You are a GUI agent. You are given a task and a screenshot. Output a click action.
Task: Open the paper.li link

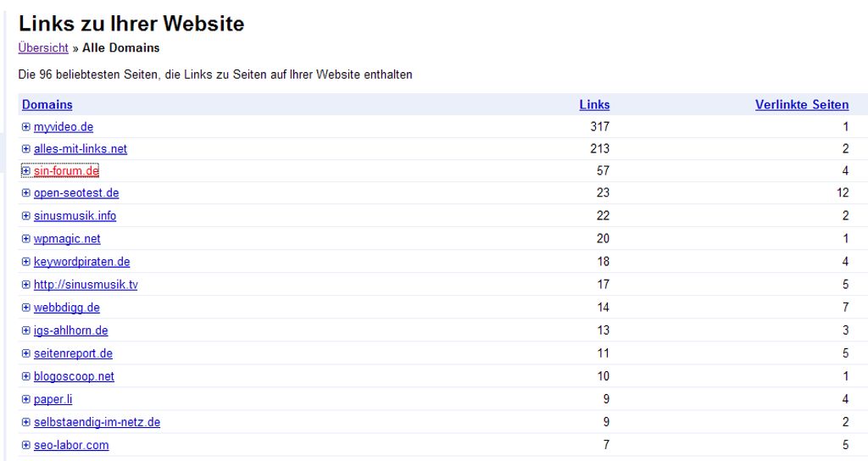pos(53,400)
